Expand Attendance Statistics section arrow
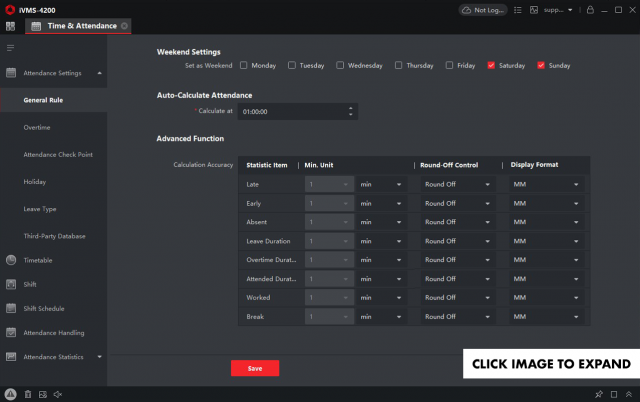The width and height of the screenshot is (640, 402). click(100, 357)
